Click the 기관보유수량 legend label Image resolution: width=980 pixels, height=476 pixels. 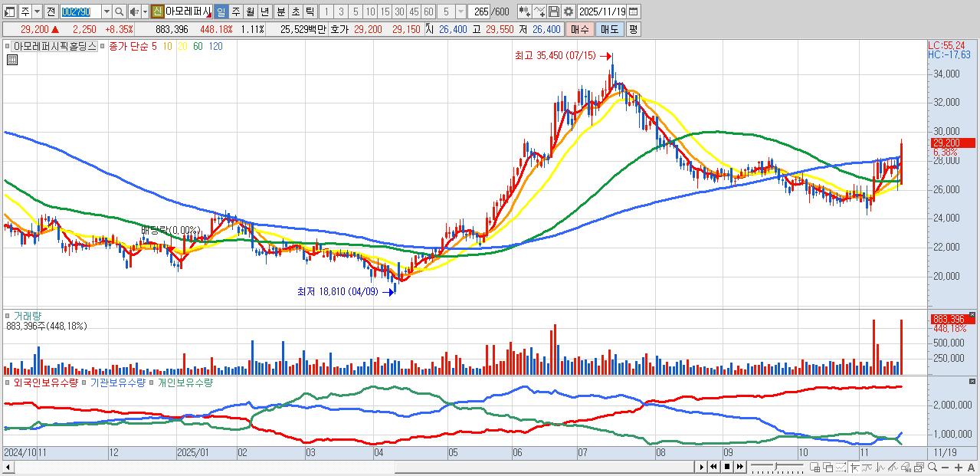point(118,382)
